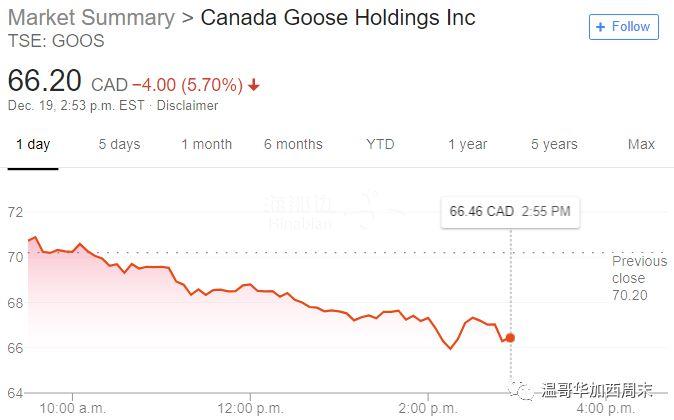The image size is (674, 420).
Task: Show the 5 years chart range
Action: 554,144
